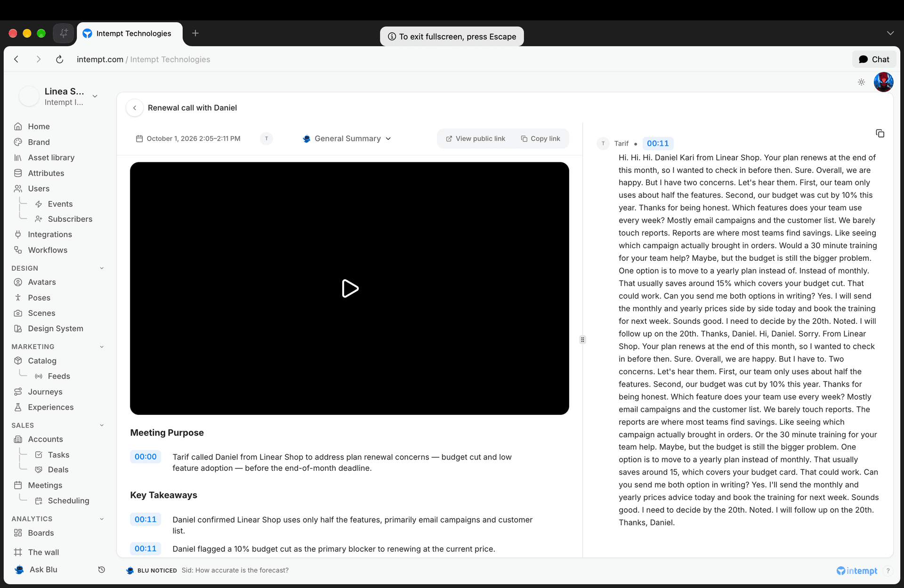Click the Catalog box icon
Screen dimensions: 904x588
click(18, 361)
